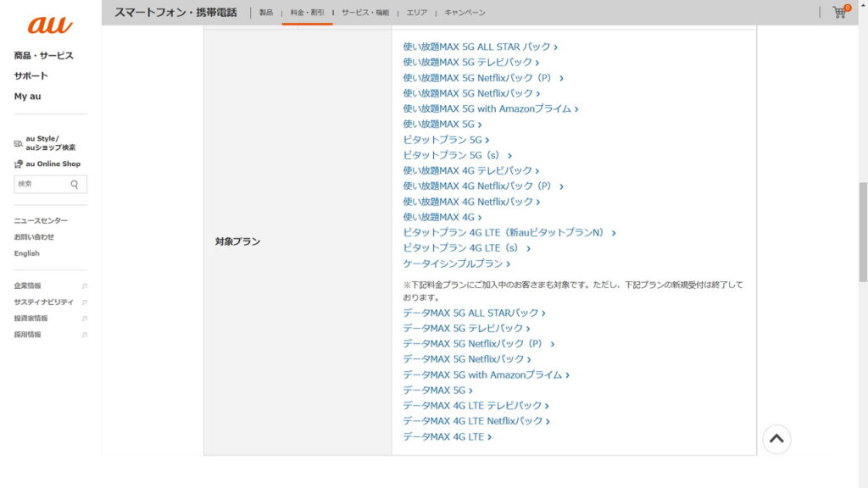Open the 料金・割引 tab

(x=307, y=12)
